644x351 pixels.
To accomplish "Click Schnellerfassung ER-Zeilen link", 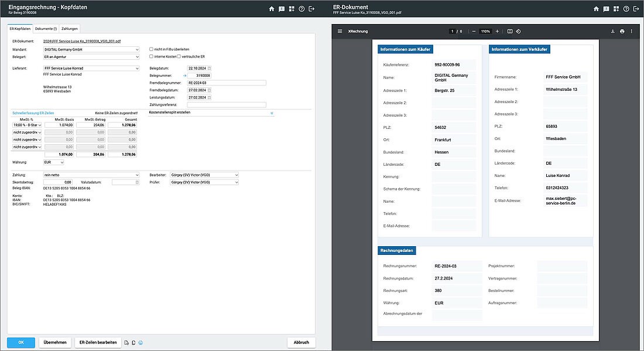I will [x=33, y=113].
